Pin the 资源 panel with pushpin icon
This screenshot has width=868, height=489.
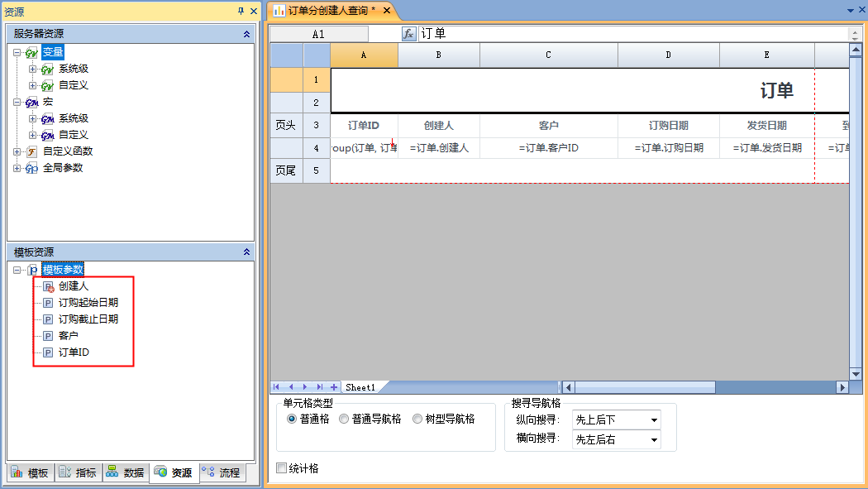point(241,11)
